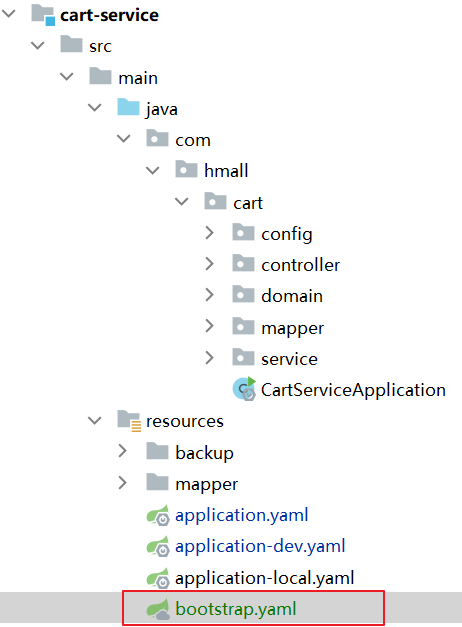The height and width of the screenshot is (627, 462).
Task: Collapse the resources folder
Action: (x=95, y=420)
